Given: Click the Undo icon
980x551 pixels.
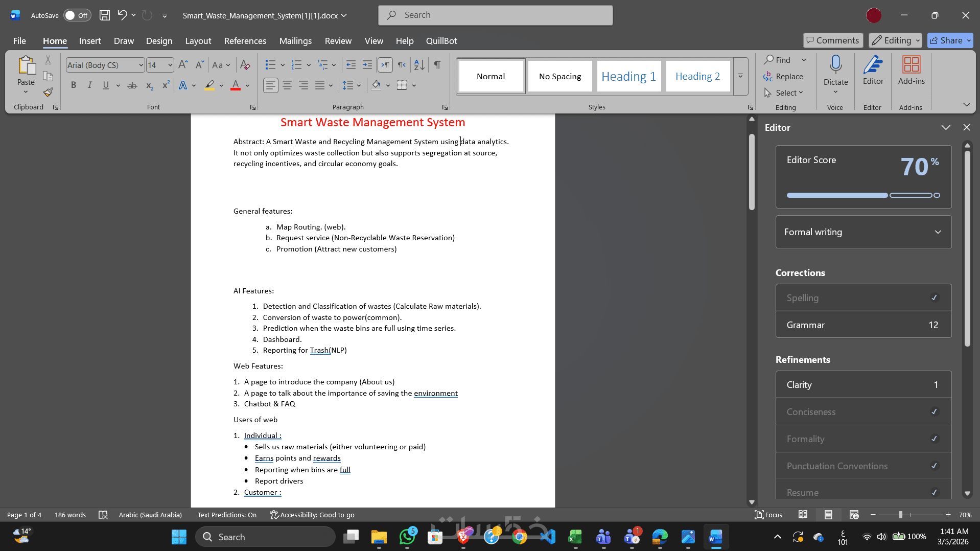Looking at the screenshot, I should click(122, 15).
